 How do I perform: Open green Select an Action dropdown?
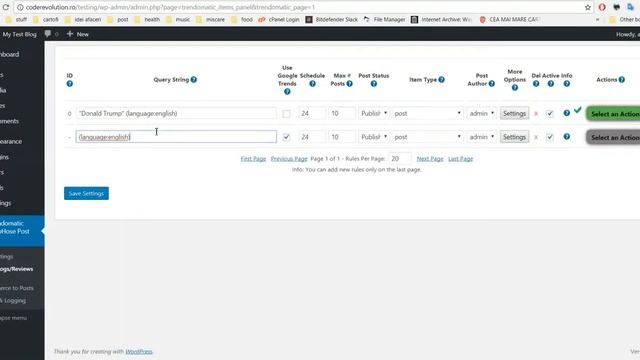pos(613,114)
